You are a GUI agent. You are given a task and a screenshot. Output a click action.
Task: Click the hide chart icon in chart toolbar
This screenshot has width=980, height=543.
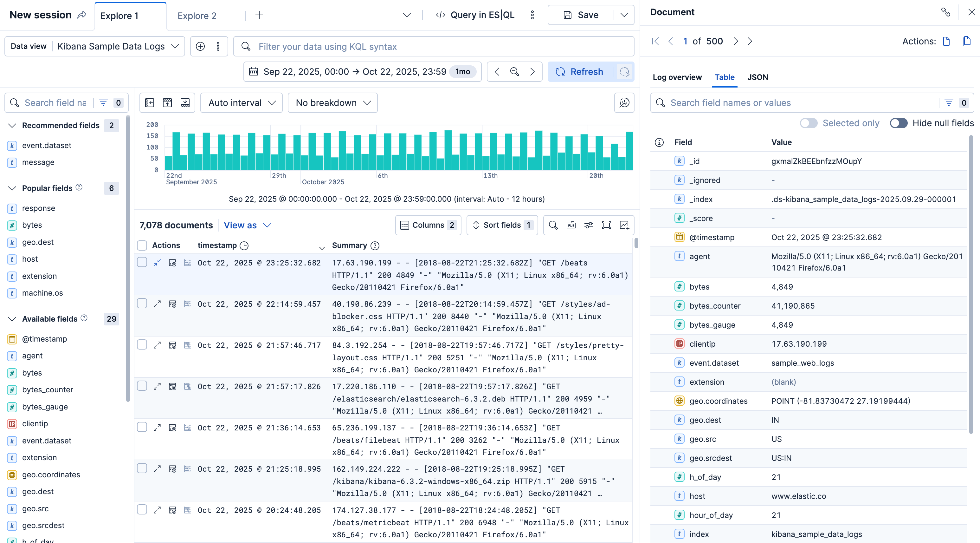(167, 103)
